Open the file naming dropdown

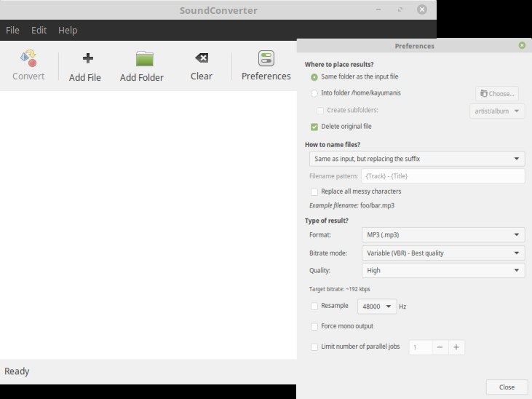(417, 159)
